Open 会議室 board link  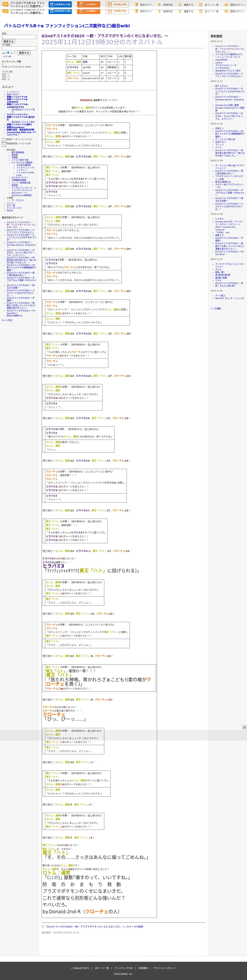click(x=14, y=157)
